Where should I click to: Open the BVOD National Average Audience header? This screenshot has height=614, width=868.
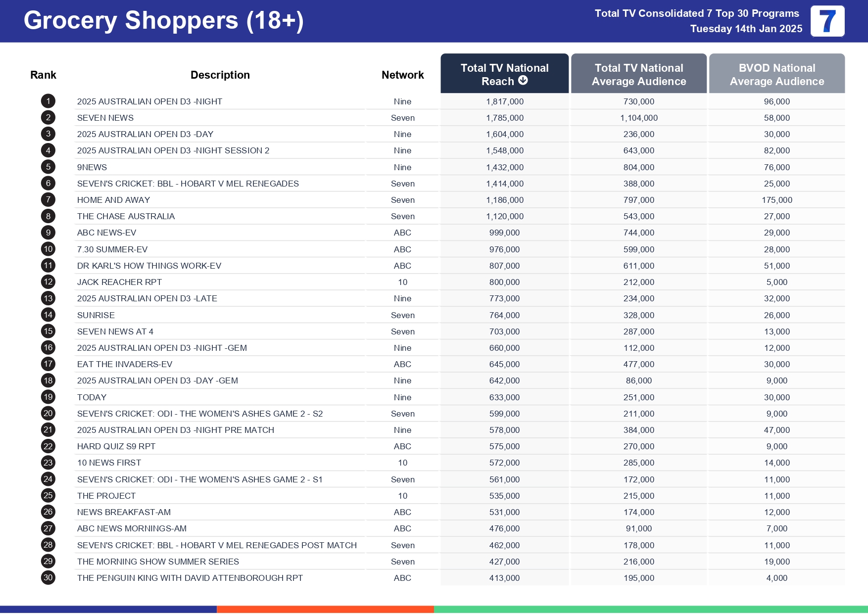point(776,74)
